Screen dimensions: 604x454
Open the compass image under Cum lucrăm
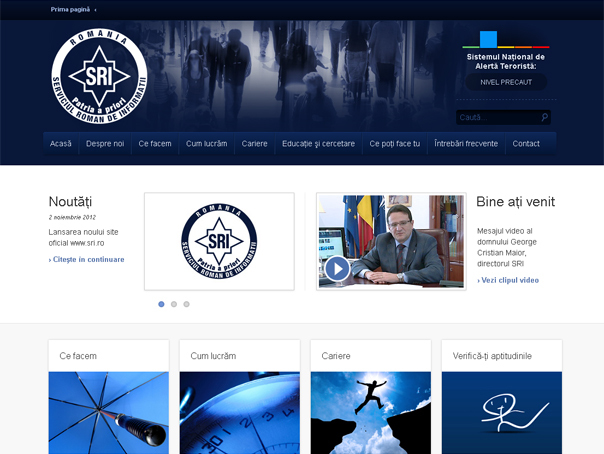click(x=240, y=413)
